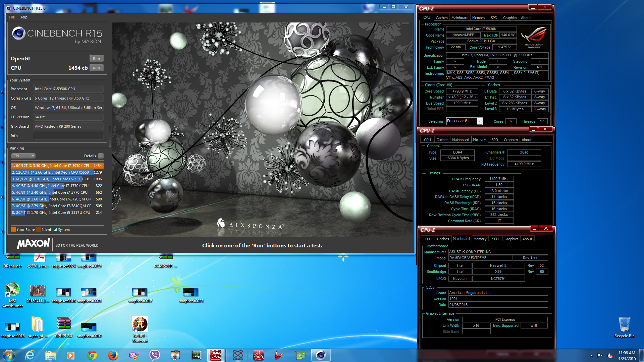Switch middle CPU-Z window to CPU tab
The image size is (644, 362).
pos(427,140)
